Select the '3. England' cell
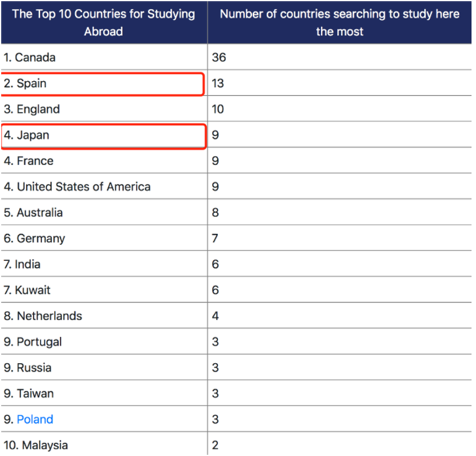Image resolution: width=476 pixels, height=456 pixels. (32, 109)
